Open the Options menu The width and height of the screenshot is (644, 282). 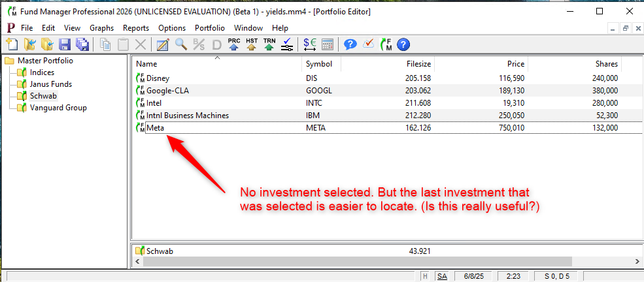(x=172, y=28)
